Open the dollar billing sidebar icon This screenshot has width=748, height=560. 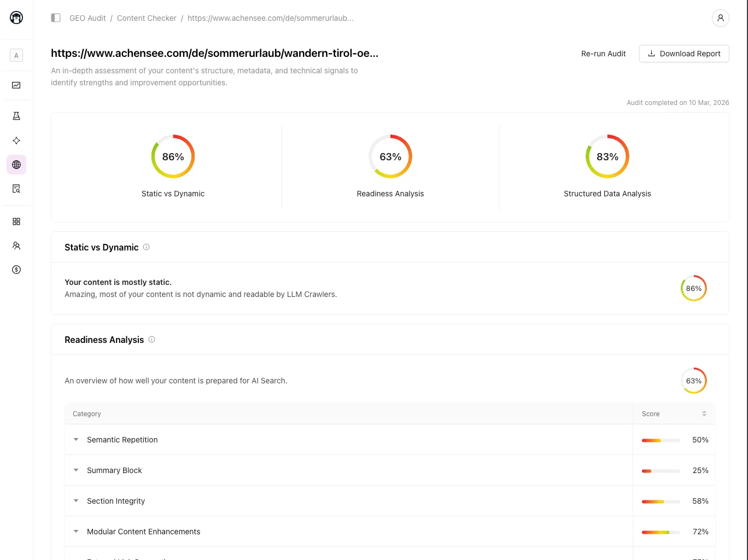coord(16,270)
